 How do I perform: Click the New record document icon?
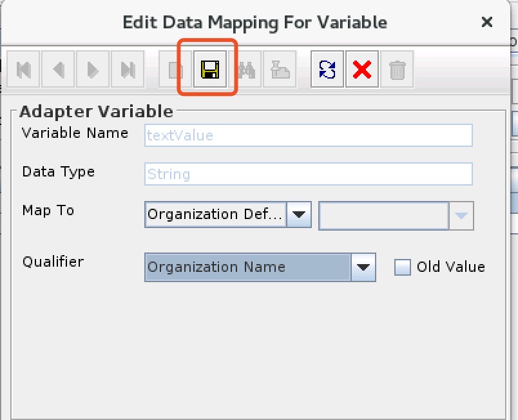click(x=175, y=69)
